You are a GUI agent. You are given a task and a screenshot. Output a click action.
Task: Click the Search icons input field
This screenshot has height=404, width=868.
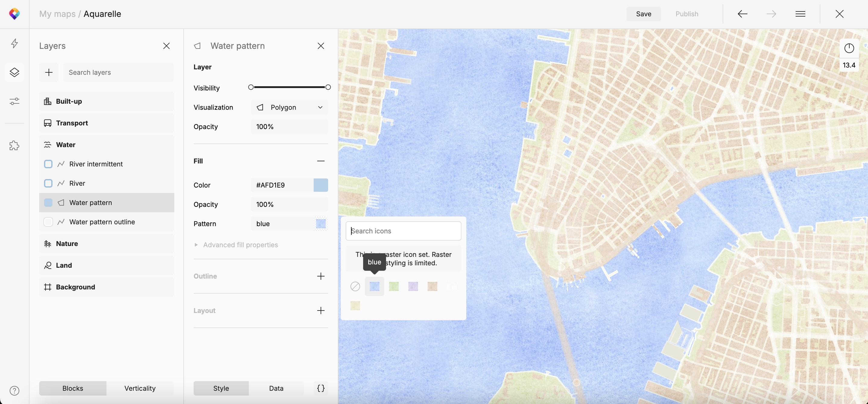tap(403, 231)
